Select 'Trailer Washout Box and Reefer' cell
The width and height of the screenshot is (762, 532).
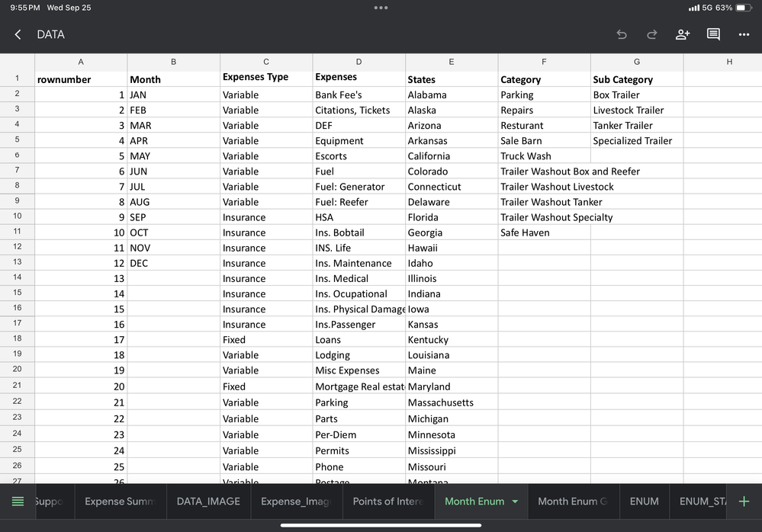pyautogui.click(x=570, y=171)
